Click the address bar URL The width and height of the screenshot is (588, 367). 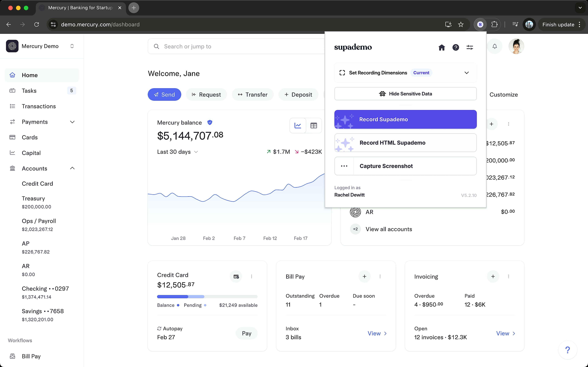click(x=100, y=24)
